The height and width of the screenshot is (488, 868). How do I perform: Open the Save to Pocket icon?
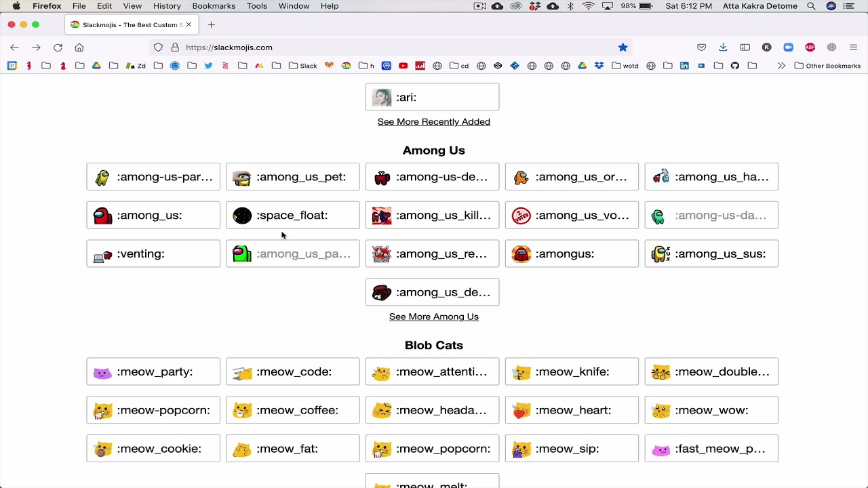[701, 47]
